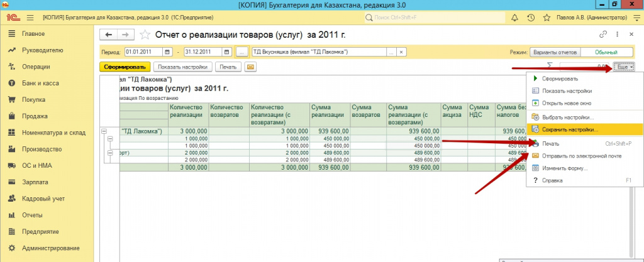Collapse second-level group above 450 000,00 rows
The height and width of the screenshot is (262, 644).
pyautogui.click(x=109, y=139)
